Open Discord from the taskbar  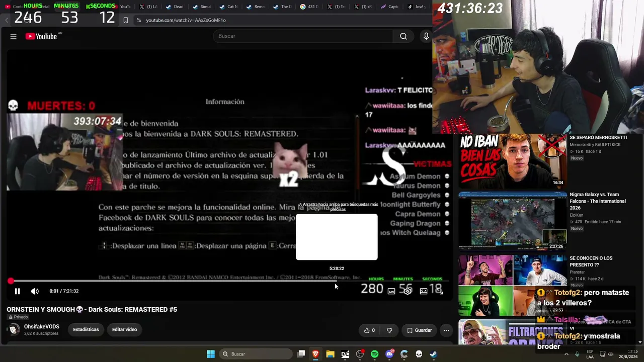coord(389,354)
